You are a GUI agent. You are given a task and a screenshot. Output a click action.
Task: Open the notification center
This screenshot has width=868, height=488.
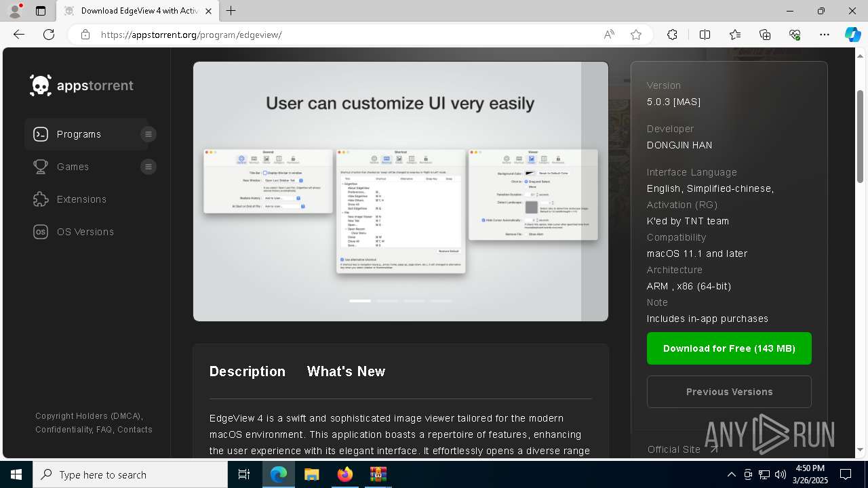click(x=846, y=474)
